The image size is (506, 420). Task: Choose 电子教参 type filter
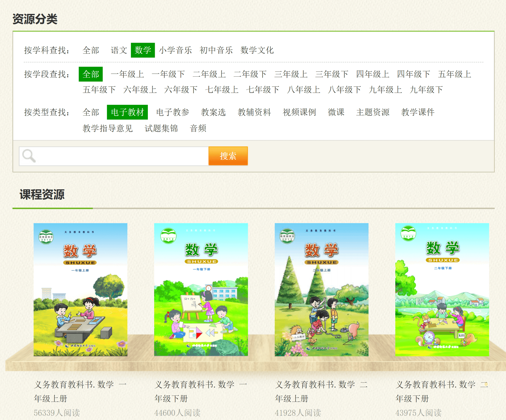[173, 112]
